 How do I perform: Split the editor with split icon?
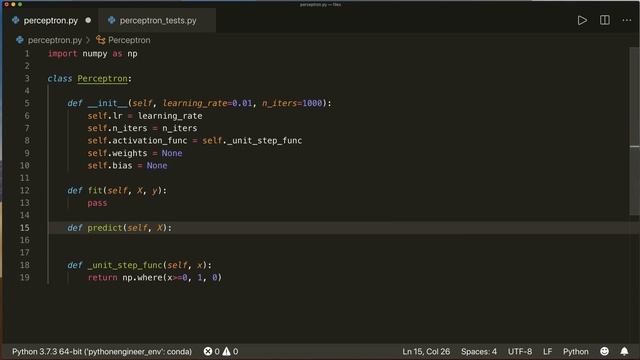tap(604, 20)
